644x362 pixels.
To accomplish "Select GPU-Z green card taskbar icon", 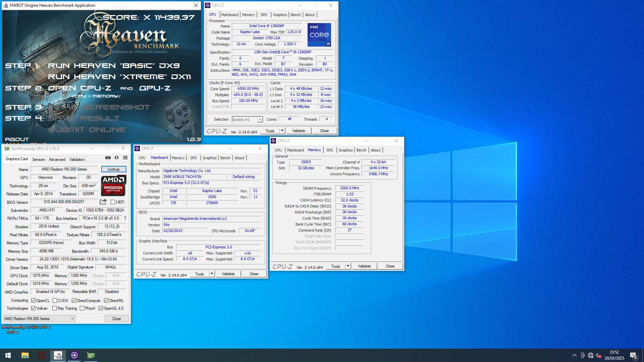I will (x=91, y=355).
